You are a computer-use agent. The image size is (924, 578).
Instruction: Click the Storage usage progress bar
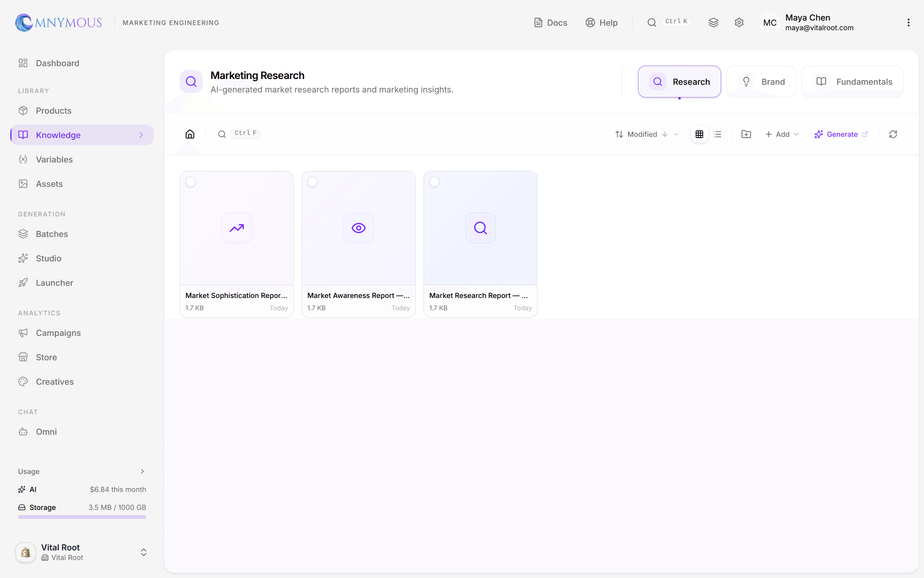tap(82, 517)
